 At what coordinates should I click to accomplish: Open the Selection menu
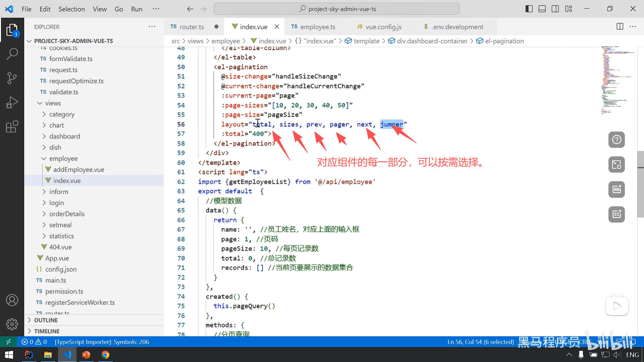pyautogui.click(x=71, y=9)
